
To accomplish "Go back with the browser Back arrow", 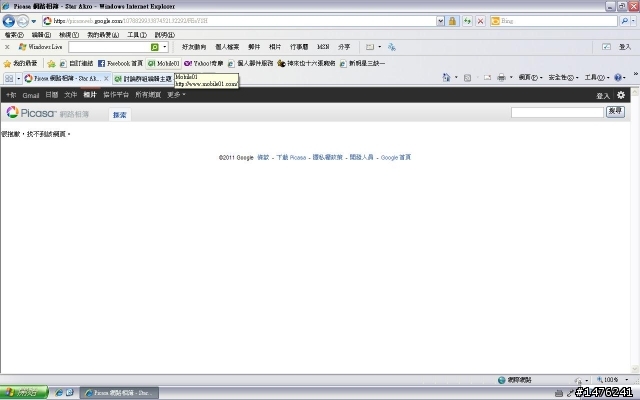I will (x=9, y=21).
